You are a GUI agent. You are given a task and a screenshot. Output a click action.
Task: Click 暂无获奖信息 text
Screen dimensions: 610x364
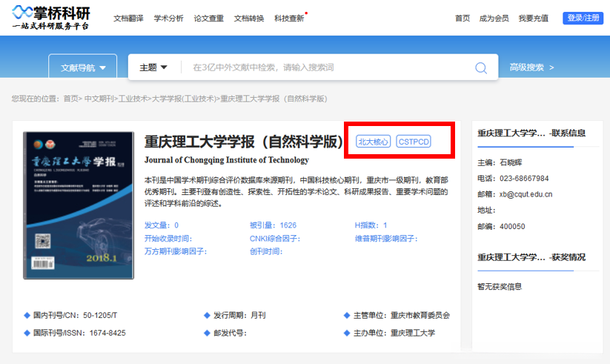500,286
